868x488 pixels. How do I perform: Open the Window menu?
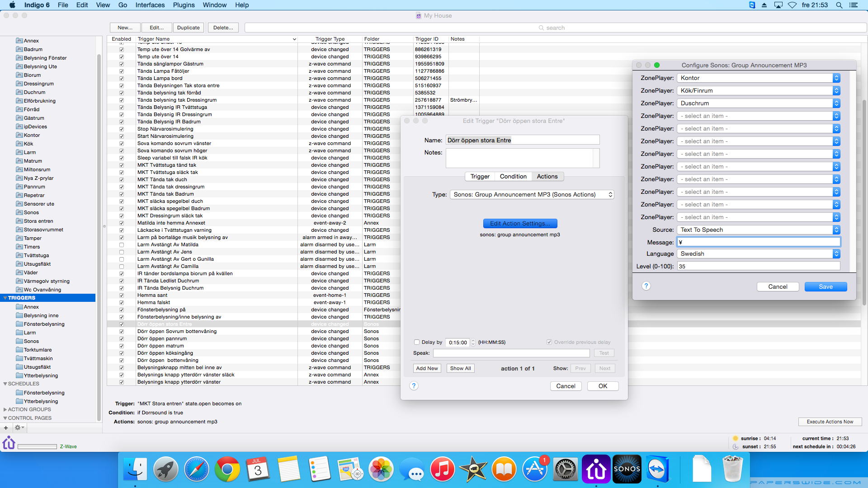[214, 5]
